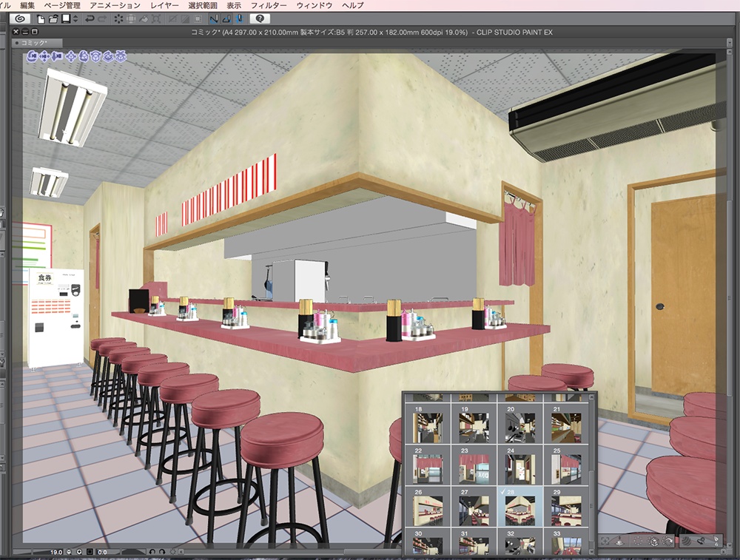Select the move-object-in-3D-space icon
Viewport: 740px width, 560px height.
pyautogui.click(x=71, y=56)
